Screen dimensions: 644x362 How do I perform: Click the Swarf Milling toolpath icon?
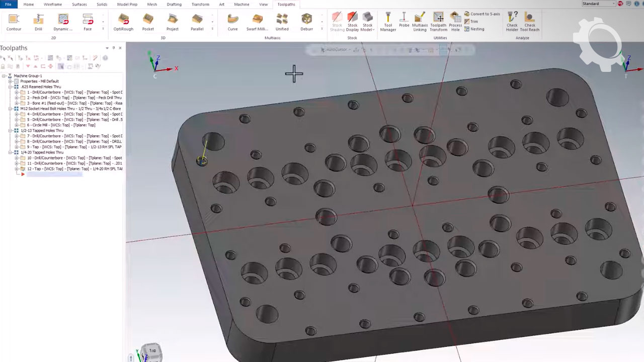click(x=257, y=22)
